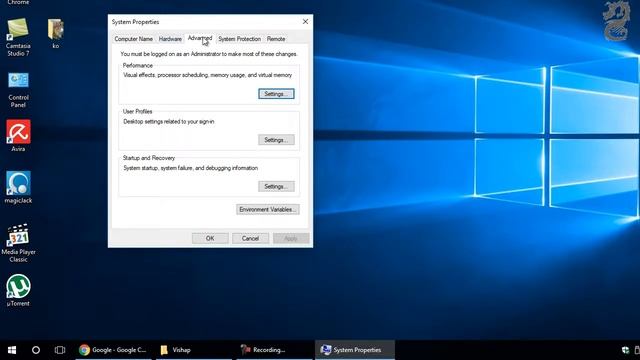Viewport: 640px width, 360px height.
Task: Launch Avira antivirus desktop icon
Action: pos(18,136)
